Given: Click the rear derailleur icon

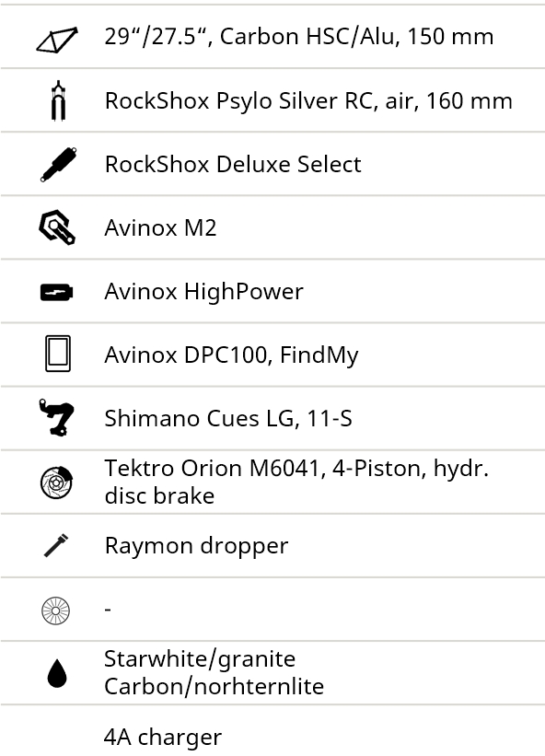Looking at the screenshot, I should pos(57,417).
